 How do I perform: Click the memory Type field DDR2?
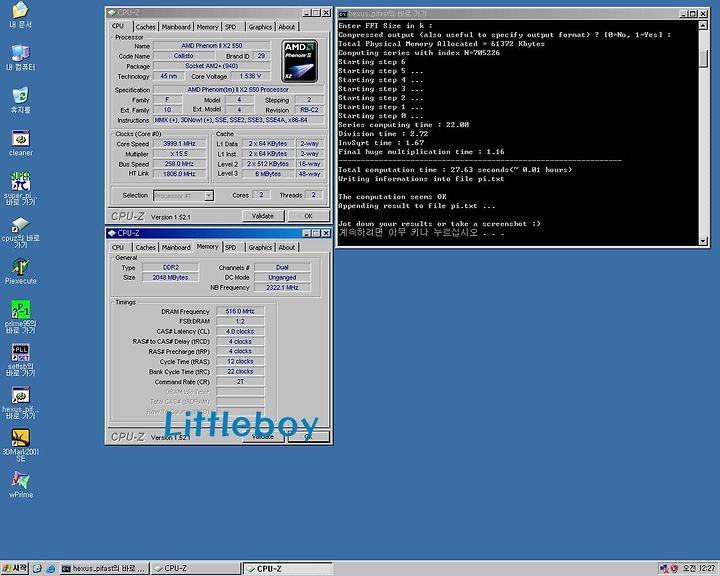point(171,267)
